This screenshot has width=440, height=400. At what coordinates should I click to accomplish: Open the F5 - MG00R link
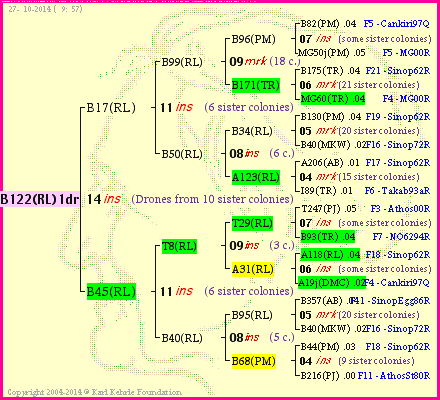406,53
